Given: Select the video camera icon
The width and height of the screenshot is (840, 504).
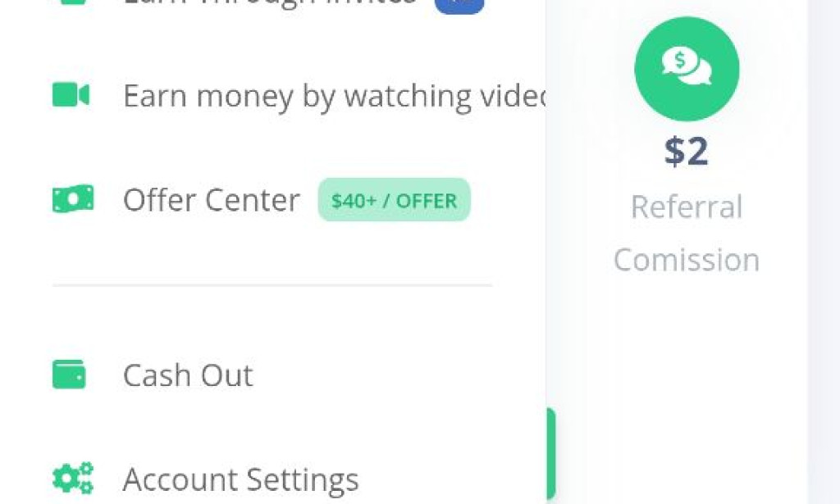Looking at the screenshot, I should pyautogui.click(x=72, y=95).
